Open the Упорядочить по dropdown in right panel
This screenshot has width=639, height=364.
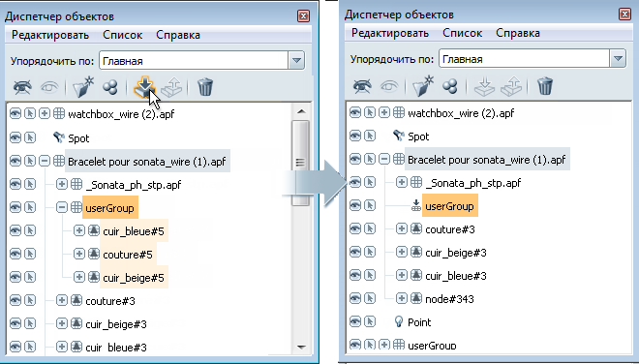pos(618,59)
